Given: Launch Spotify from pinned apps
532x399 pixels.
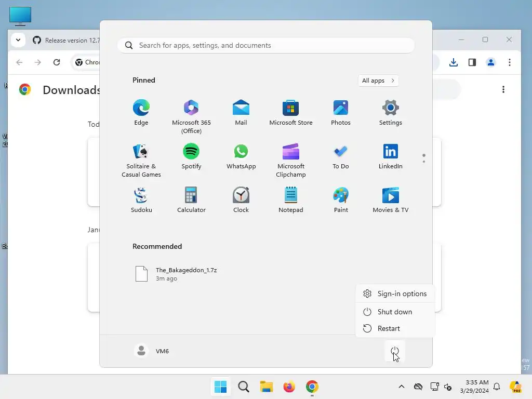Looking at the screenshot, I should click(x=191, y=157).
